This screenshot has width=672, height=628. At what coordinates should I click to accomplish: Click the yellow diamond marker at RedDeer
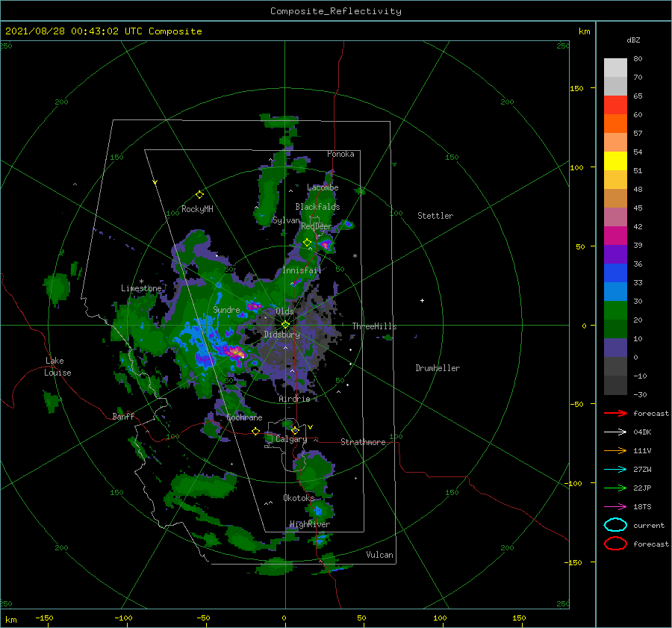[x=307, y=243]
